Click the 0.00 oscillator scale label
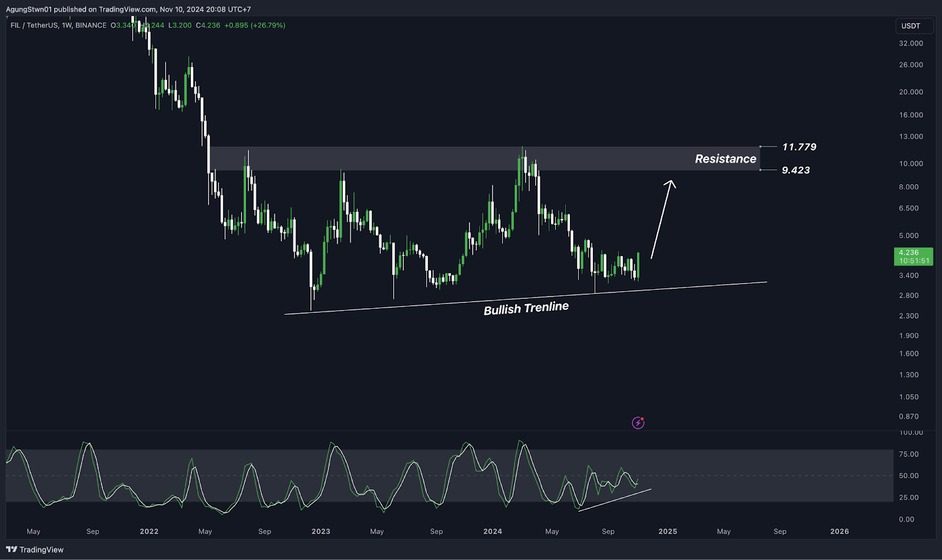The width and height of the screenshot is (942, 560). [907, 519]
